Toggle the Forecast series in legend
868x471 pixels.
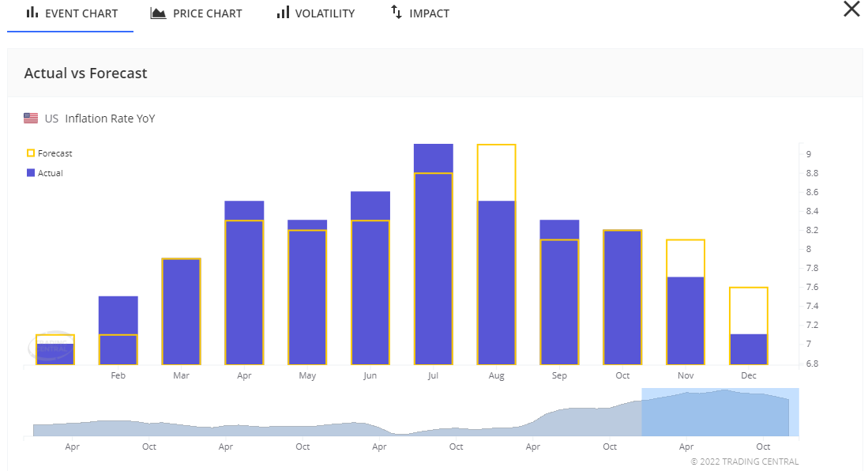click(x=49, y=153)
